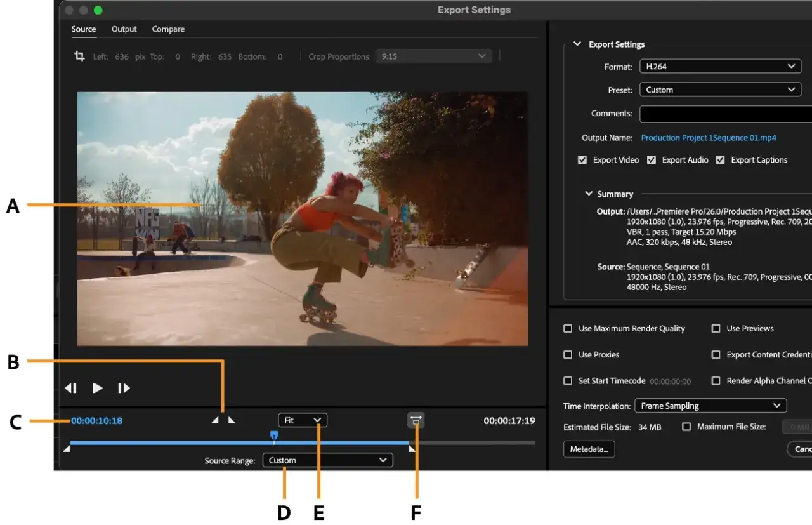Click the Top crop value

178,56
